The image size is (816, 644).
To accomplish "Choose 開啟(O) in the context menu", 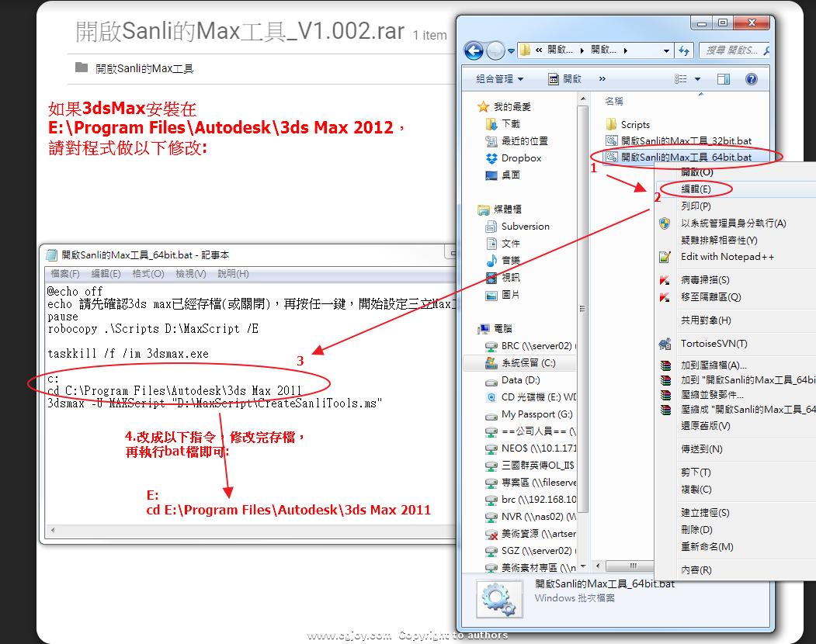I will [x=697, y=172].
